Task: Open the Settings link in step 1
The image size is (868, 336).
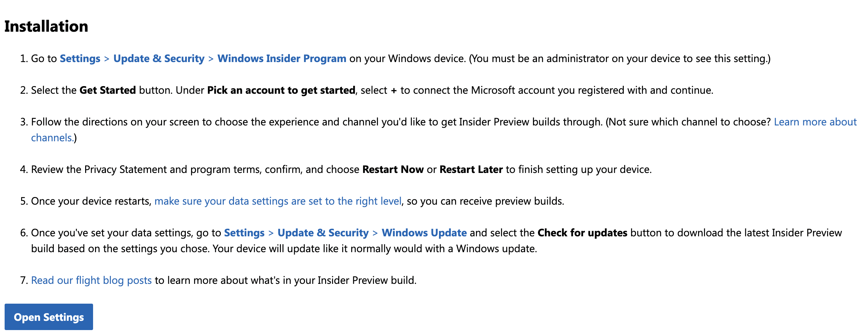Action: click(80, 59)
